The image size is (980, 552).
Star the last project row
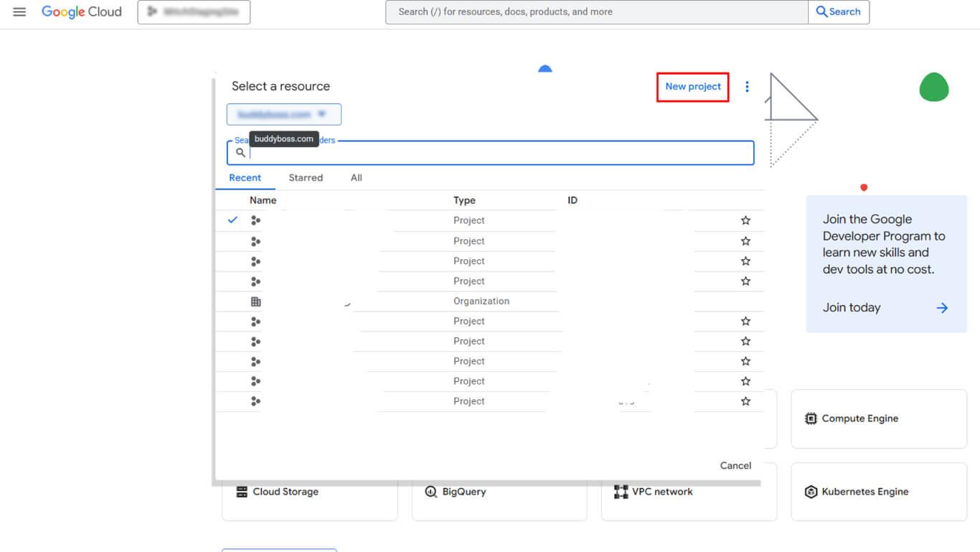tap(745, 401)
